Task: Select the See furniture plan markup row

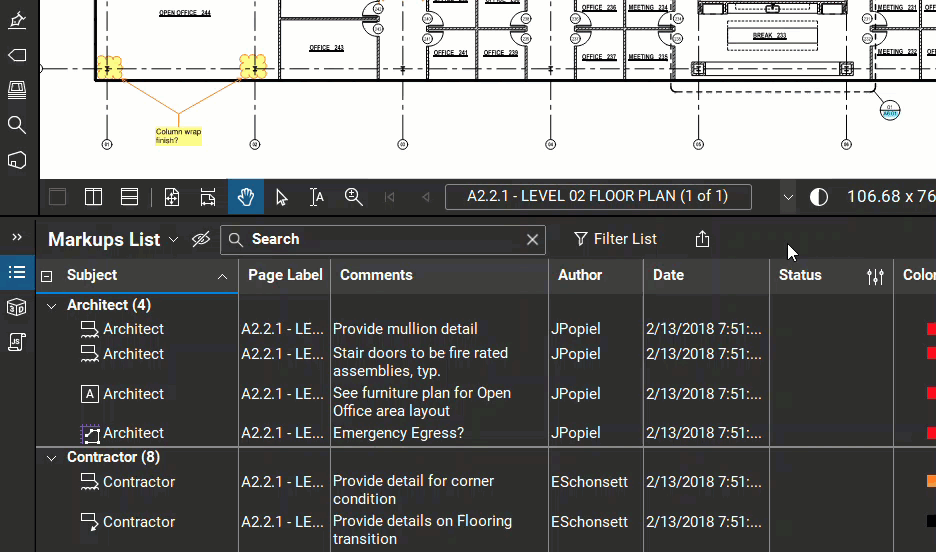Action: [486, 402]
